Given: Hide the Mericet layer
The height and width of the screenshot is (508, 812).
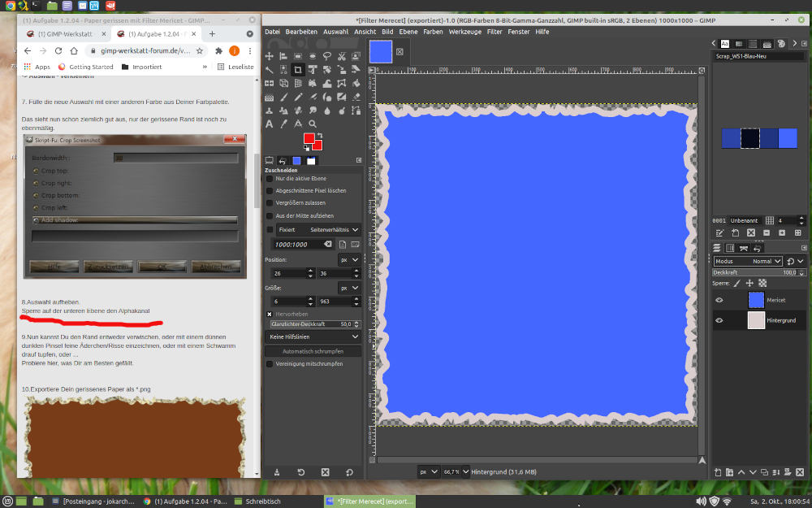Looking at the screenshot, I should click(719, 301).
